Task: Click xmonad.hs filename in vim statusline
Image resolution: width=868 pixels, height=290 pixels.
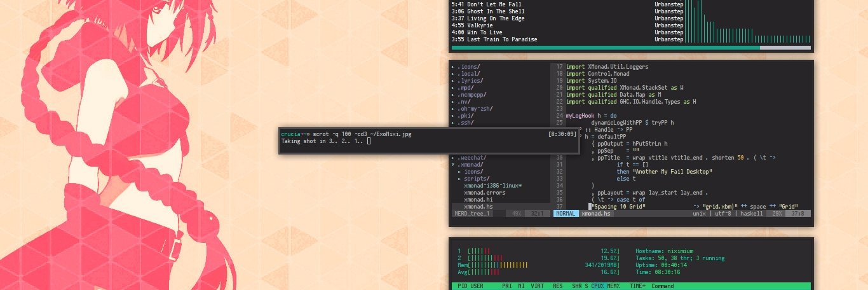Action: click(596, 214)
